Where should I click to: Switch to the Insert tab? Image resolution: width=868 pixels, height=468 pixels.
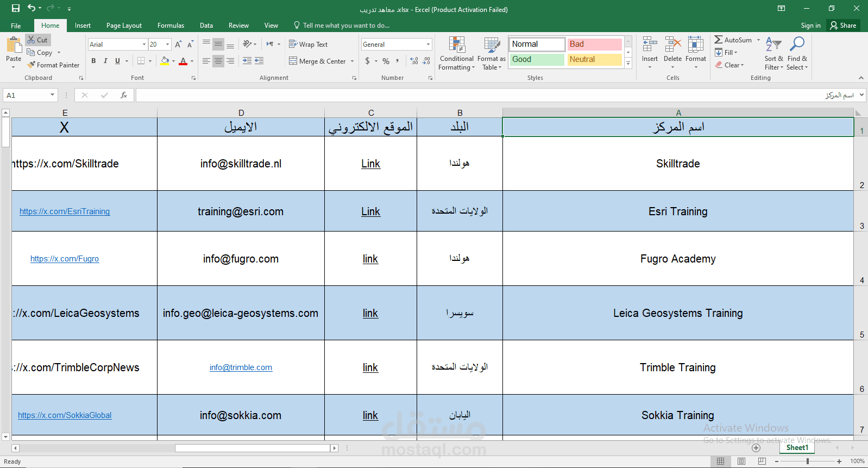(83, 26)
